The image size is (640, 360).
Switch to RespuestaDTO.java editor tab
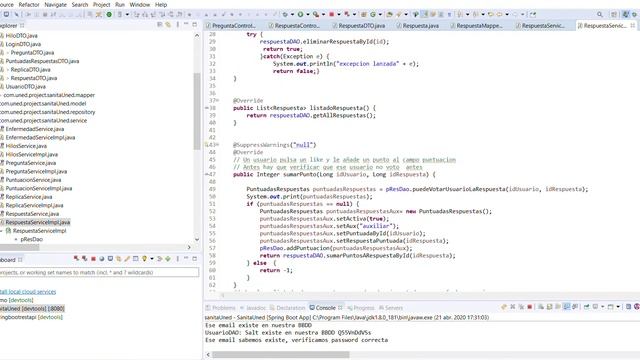coord(359,25)
